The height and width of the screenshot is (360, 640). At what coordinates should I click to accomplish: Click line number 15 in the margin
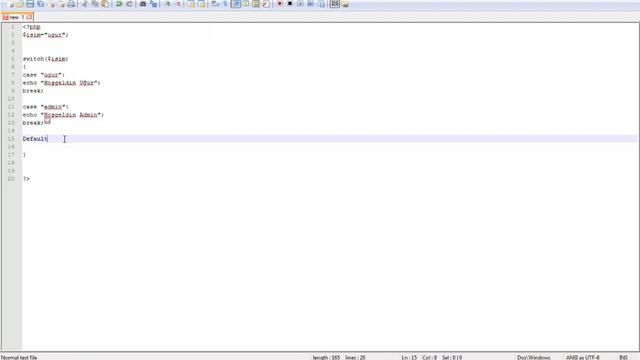(x=11, y=139)
